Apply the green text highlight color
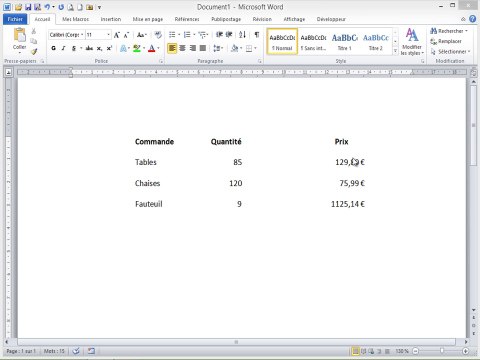This screenshot has width=480, height=360. (137, 48)
